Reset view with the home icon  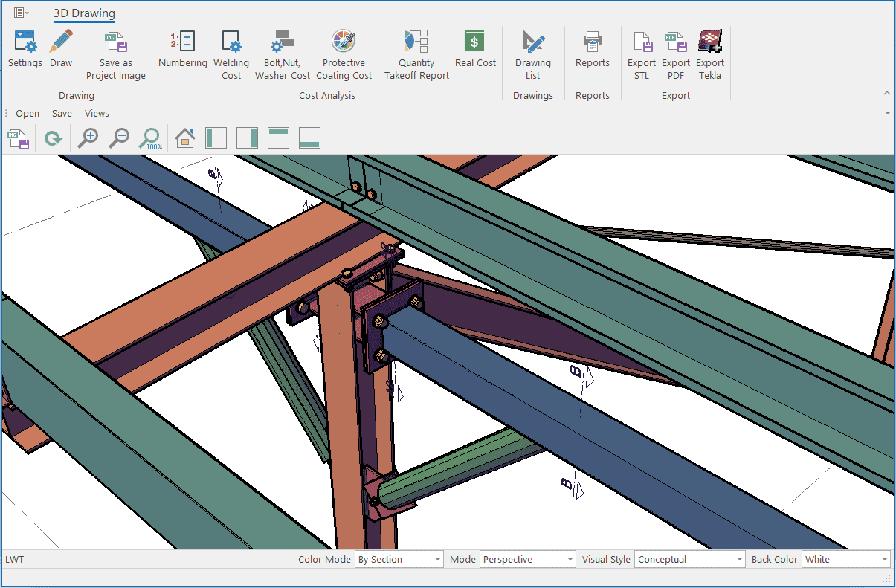tap(184, 138)
